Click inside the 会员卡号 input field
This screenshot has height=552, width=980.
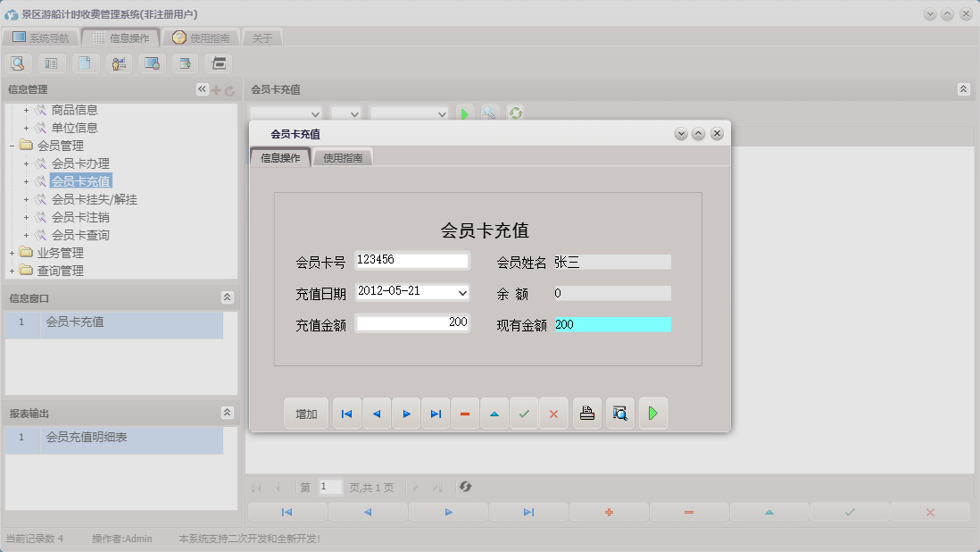(411, 261)
